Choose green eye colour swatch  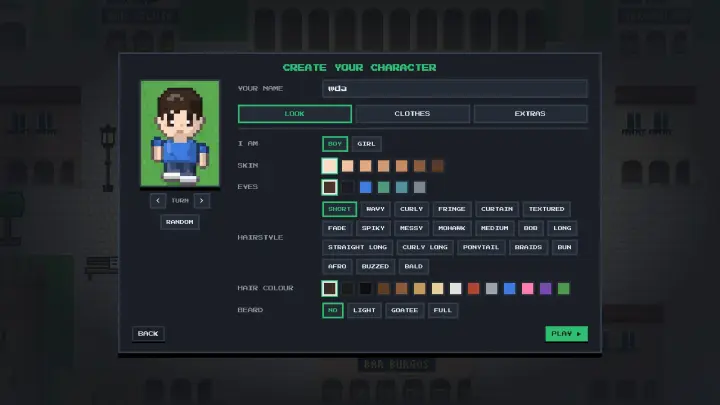383,187
